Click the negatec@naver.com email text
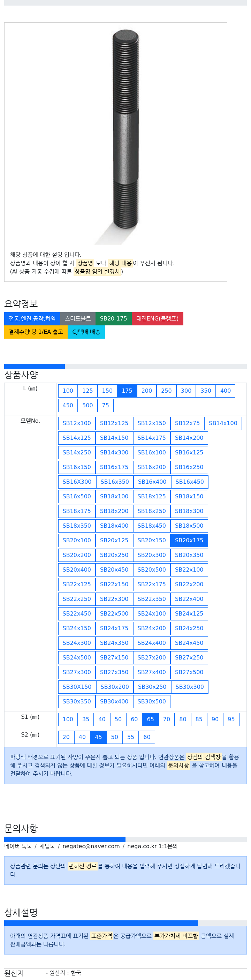251x980 pixels. click(91, 846)
